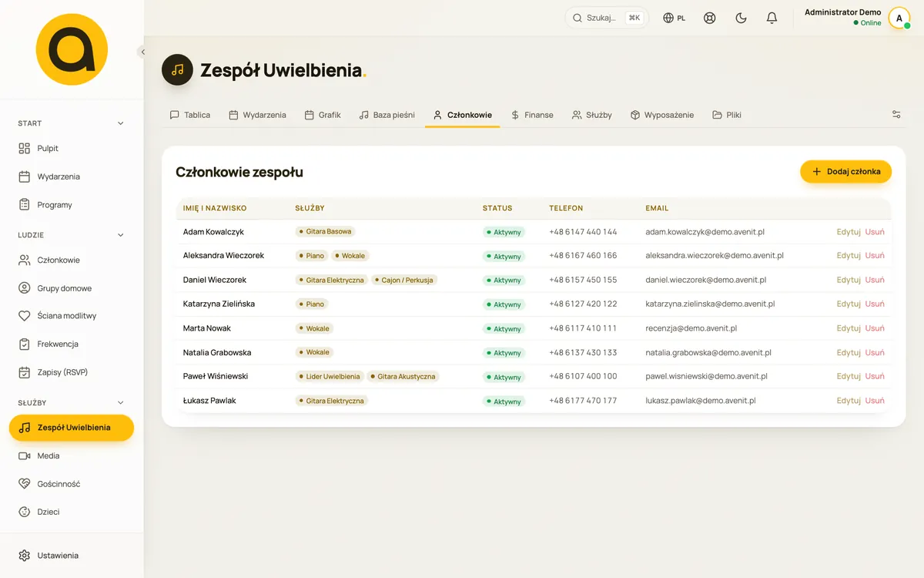Click name Paweł Wiśniewski
Viewport: 924px width, 578px height.
(x=216, y=377)
